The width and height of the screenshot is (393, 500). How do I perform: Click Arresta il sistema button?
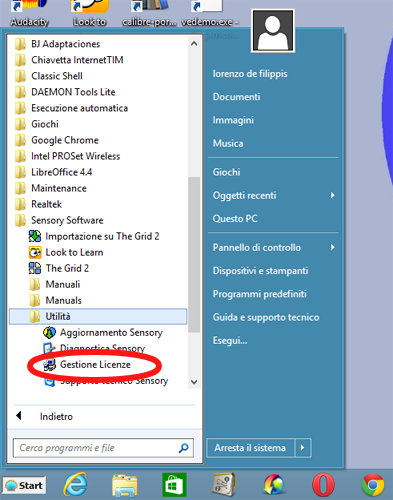point(250,448)
